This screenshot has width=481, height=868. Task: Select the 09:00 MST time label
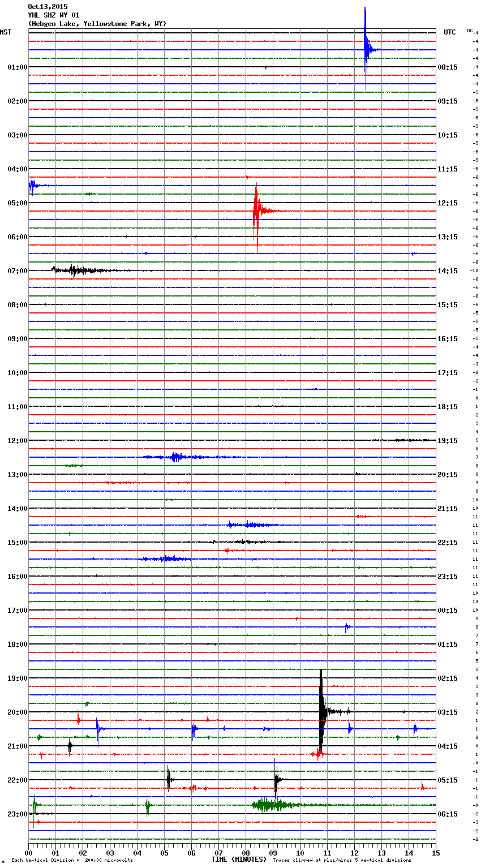(18, 339)
